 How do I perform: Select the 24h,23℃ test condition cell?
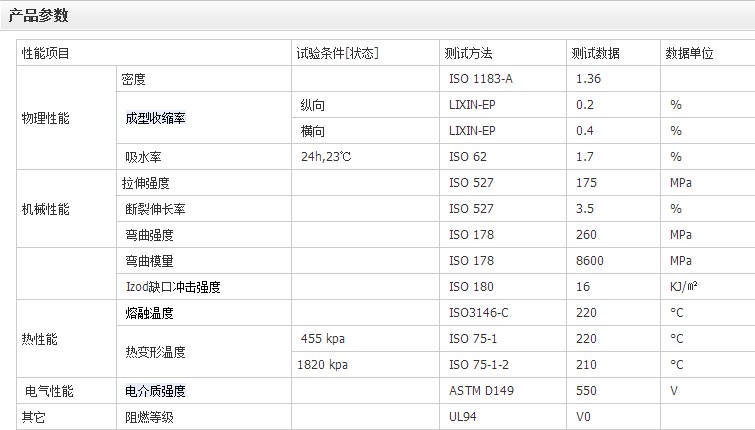[x=326, y=157]
